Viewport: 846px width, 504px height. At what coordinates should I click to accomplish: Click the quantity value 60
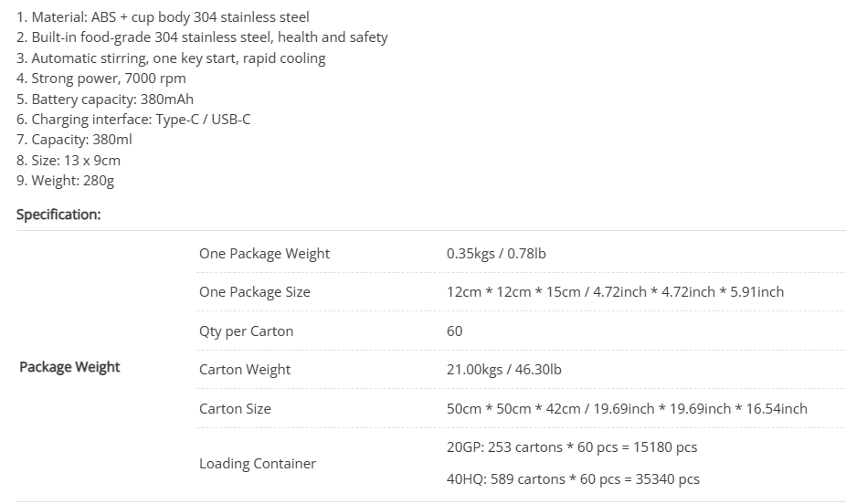click(x=454, y=331)
